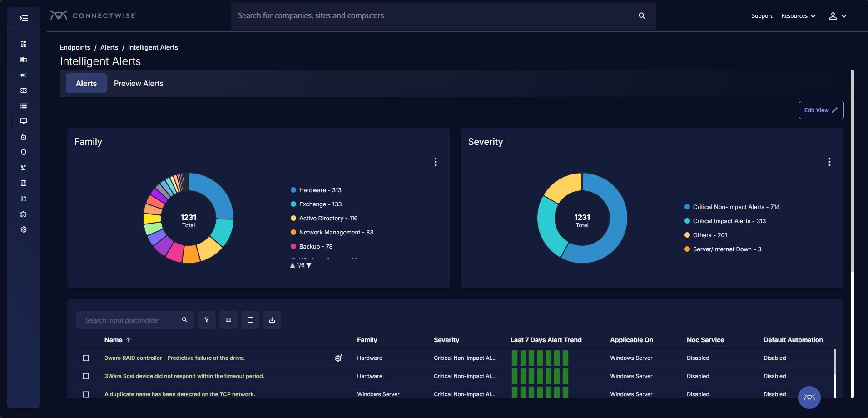
Task: Click the settings gear in sidebar
Action: point(24,229)
